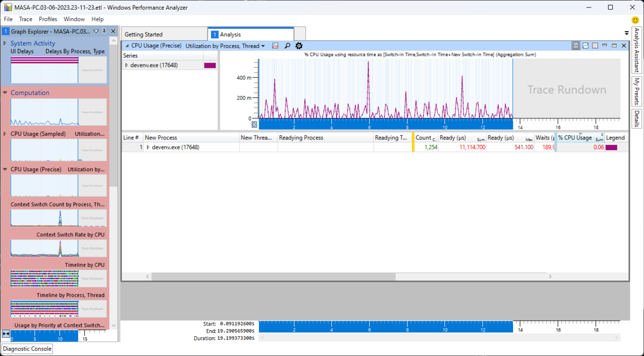Open the tab list dropdown arrow at top right

click(x=626, y=33)
